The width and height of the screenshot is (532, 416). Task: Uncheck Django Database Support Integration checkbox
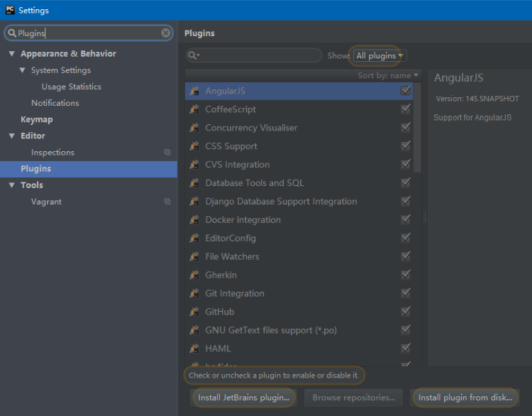pos(406,201)
